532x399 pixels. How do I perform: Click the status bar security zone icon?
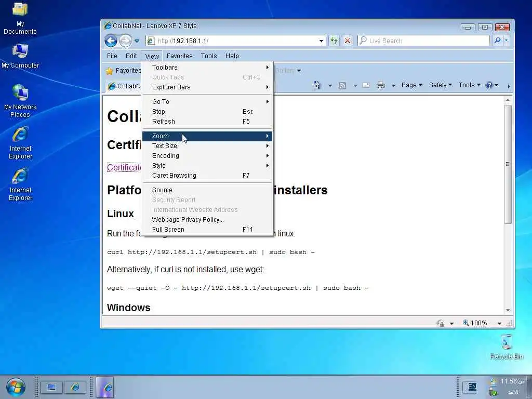coord(441,323)
